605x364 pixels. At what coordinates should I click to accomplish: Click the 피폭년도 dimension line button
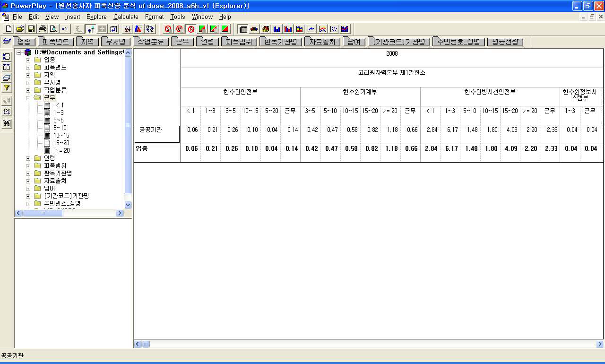tap(55, 42)
